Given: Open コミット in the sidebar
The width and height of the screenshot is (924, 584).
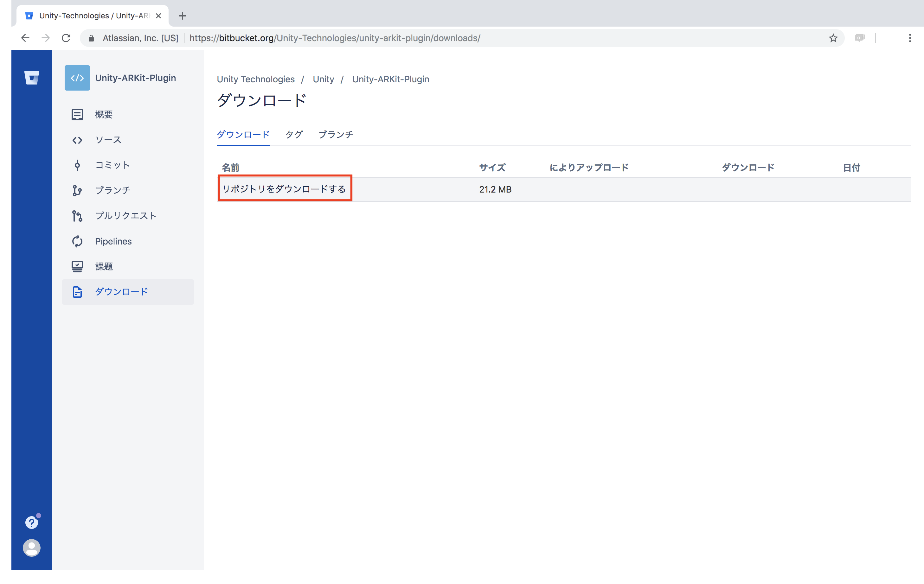Looking at the screenshot, I should tap(128, 165).
